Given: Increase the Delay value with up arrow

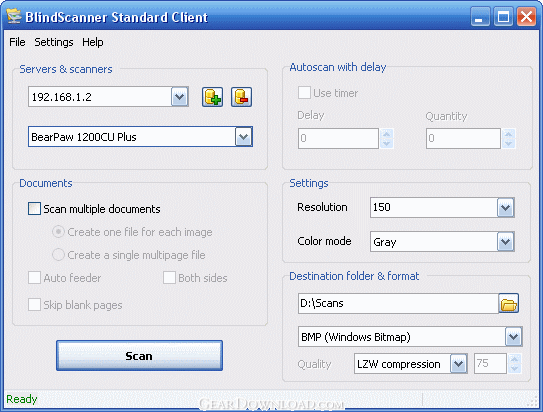Looking at the screenshot, I should coord(386,134).
